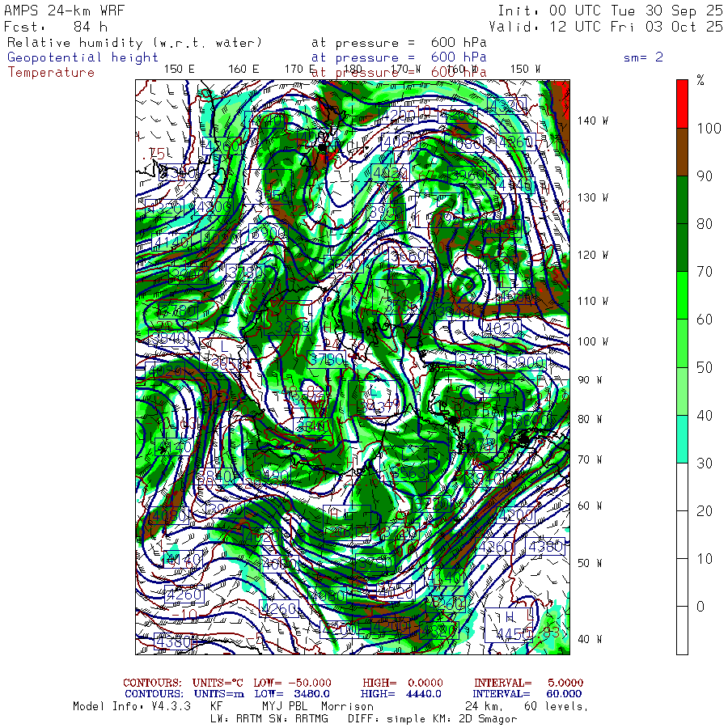Click the 'Model Info: V4.3.3' text

(132, 706)
